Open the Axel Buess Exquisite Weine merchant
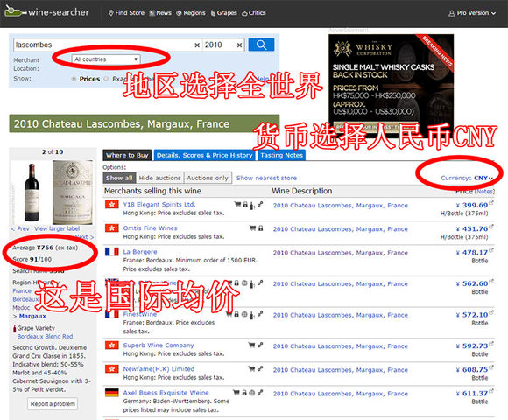 (166, 393)
